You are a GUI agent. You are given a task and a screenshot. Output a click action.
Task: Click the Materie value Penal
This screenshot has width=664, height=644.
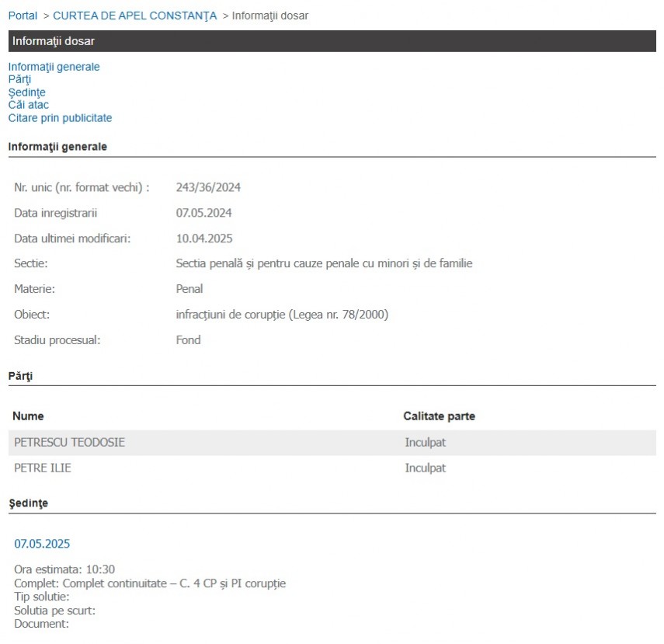click(x=189, y=289)
